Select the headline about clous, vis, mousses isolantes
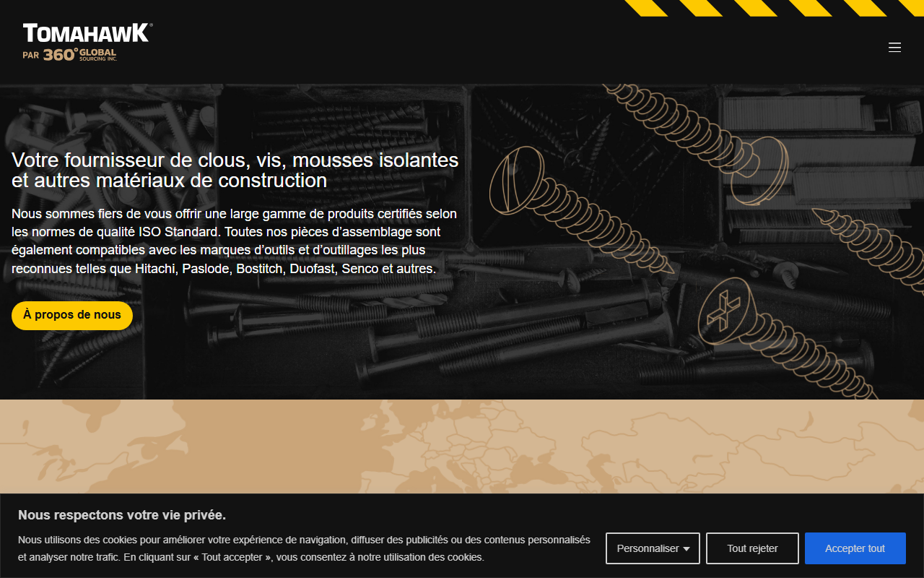Viewport: 924px width, 578px height. (235, 170)
